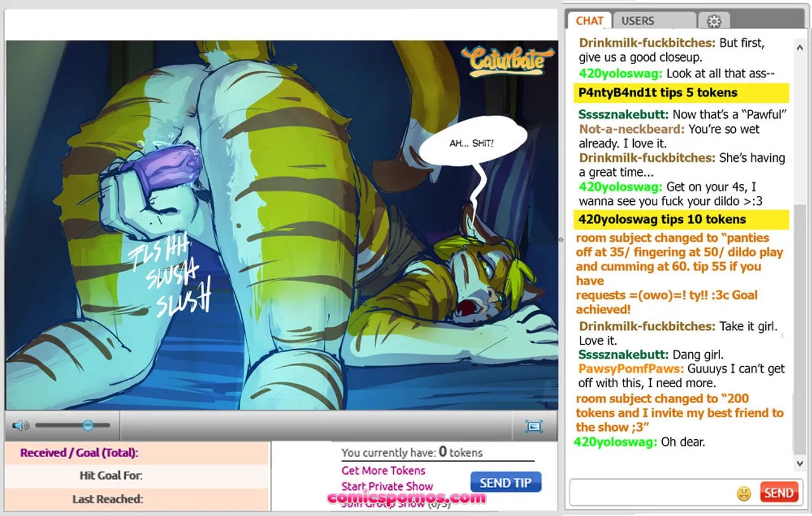Toggle fullscreen with the video player icon
812x516 pixels.
point(534,426)
